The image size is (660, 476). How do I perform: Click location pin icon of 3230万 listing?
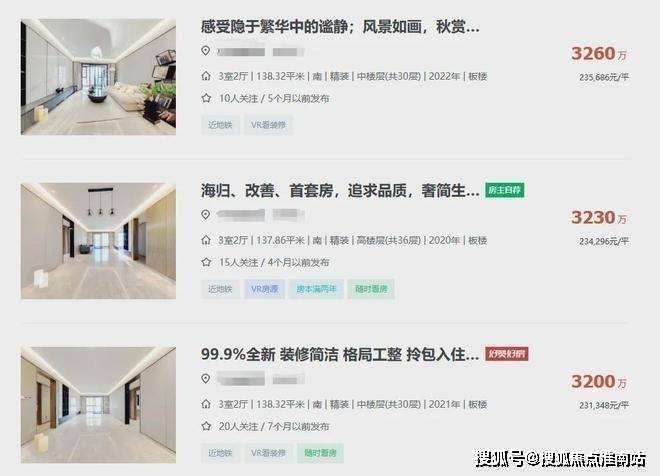[x=205, y=215]
